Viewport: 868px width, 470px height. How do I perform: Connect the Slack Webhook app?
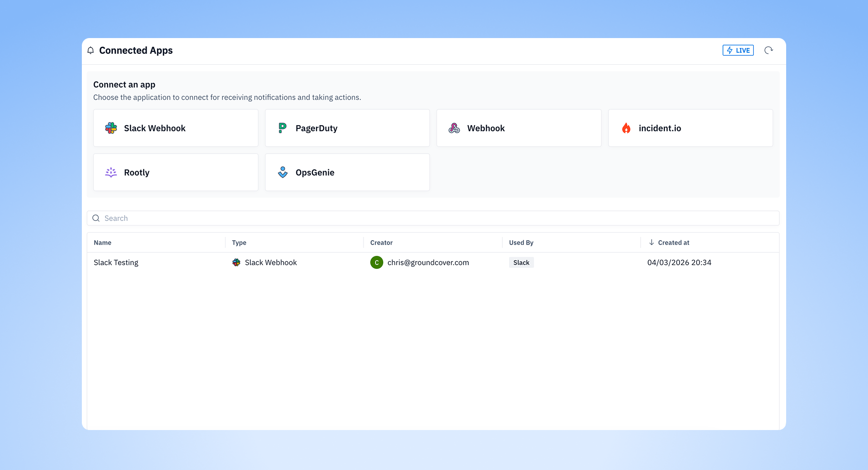(176, 128)
